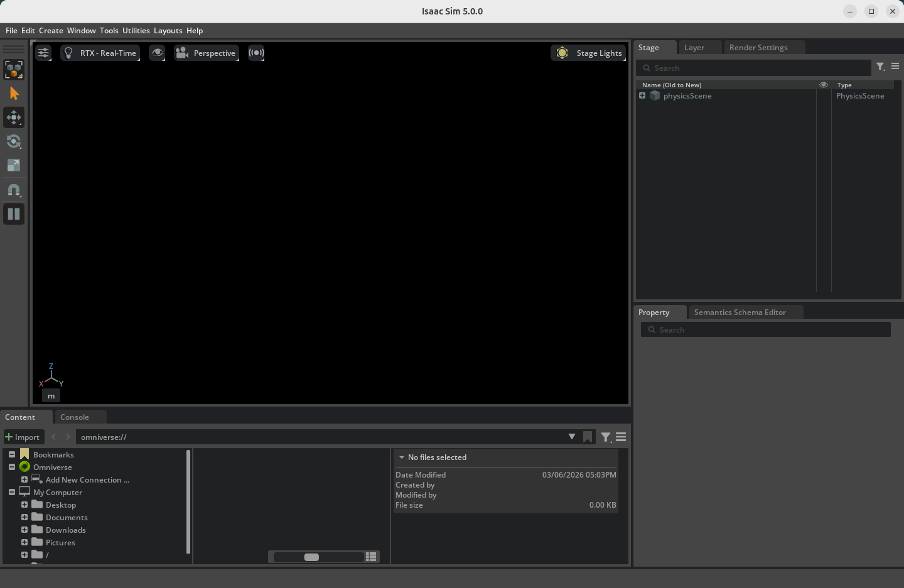Open viewport settings sliders icon
The image size is (904, 588).
[x=43, y=53]
